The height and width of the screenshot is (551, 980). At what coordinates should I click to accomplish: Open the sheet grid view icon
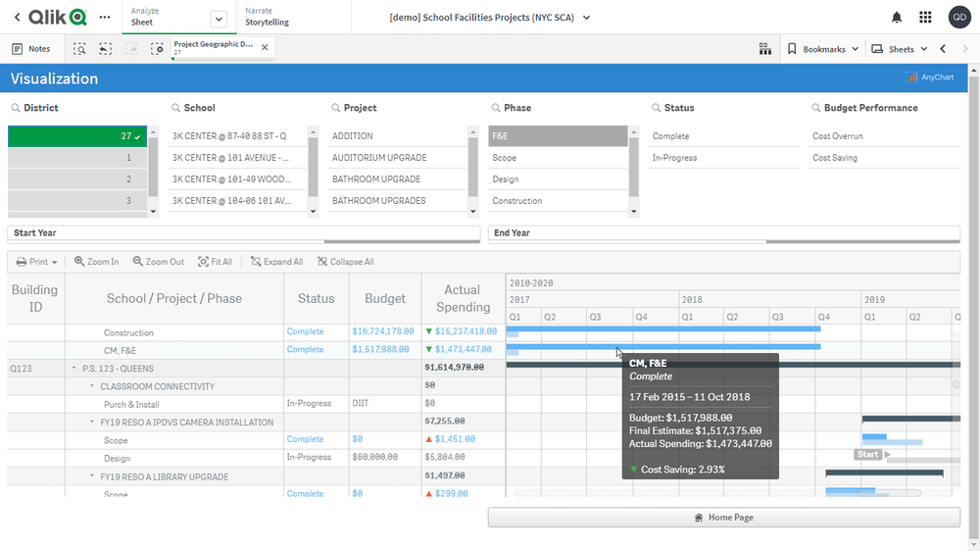tap(765, 49)
